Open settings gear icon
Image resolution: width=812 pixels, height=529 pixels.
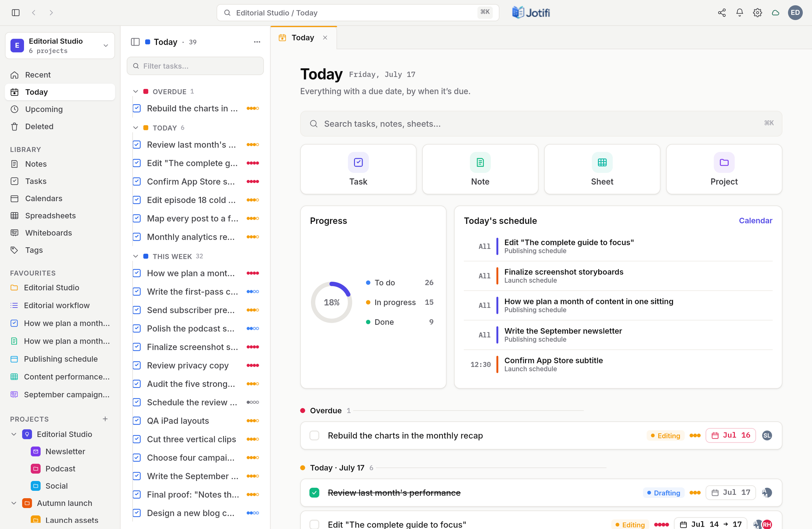tap(758, 13)
